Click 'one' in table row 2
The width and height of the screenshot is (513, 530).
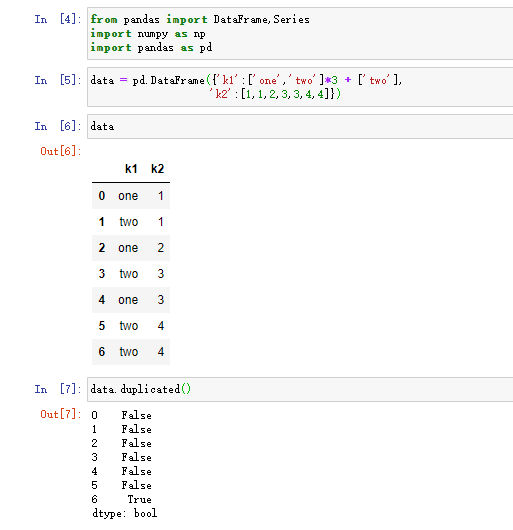point(128,248)
